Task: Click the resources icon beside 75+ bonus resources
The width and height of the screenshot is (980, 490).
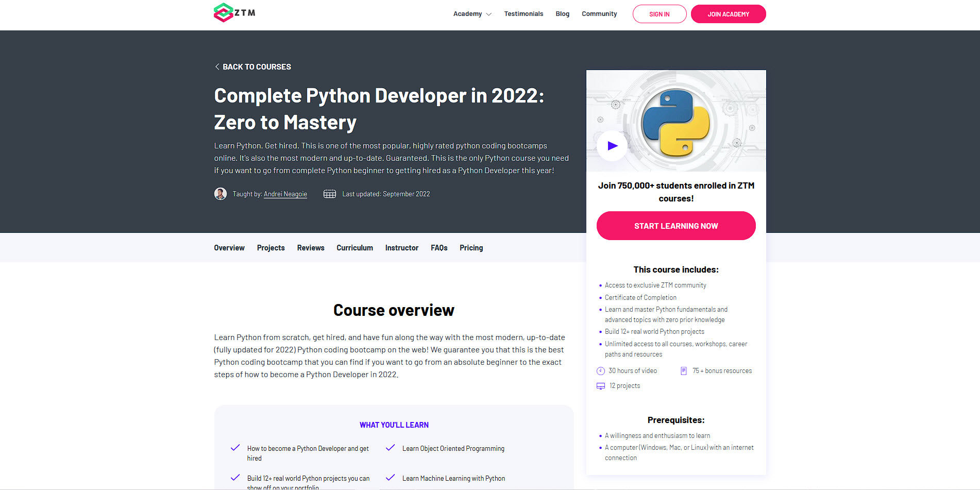Action: (684, 370)
